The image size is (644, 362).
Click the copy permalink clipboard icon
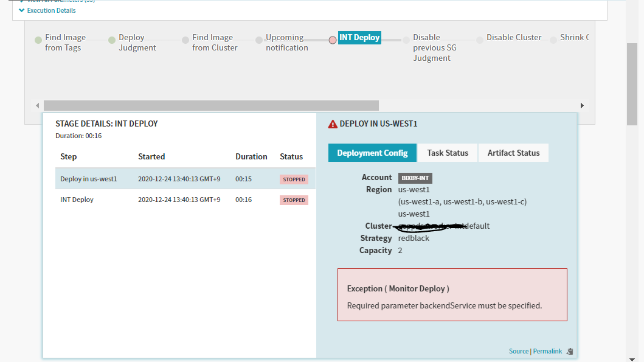tap(570, 351)
